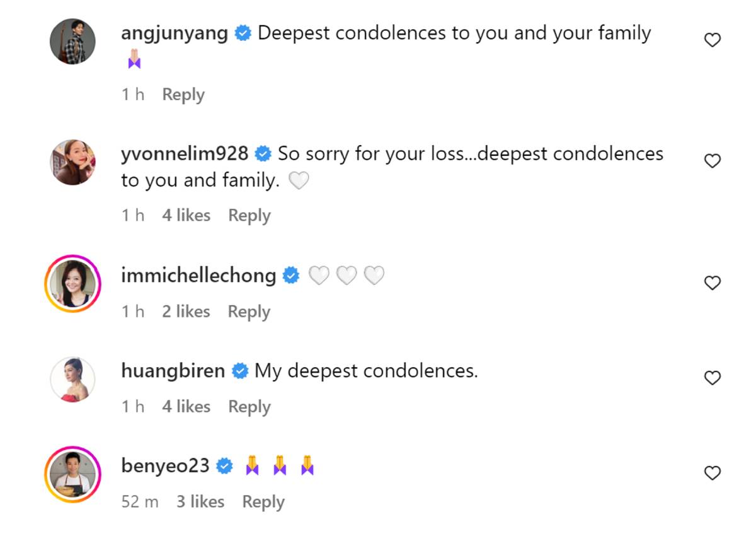Screen dimensions: 756x536
Task: Open huangbiren's username
Action: [173, 371]
